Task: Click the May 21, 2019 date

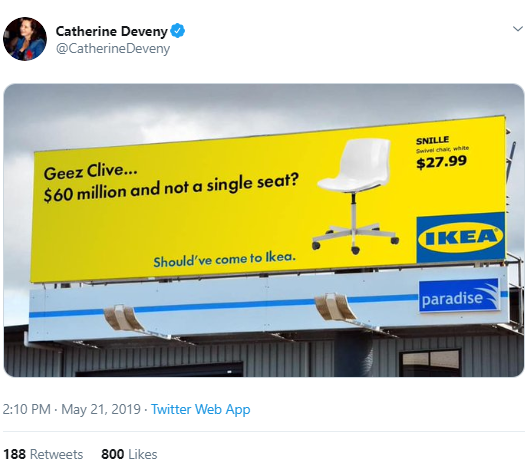Action: [x=101, y=409]
